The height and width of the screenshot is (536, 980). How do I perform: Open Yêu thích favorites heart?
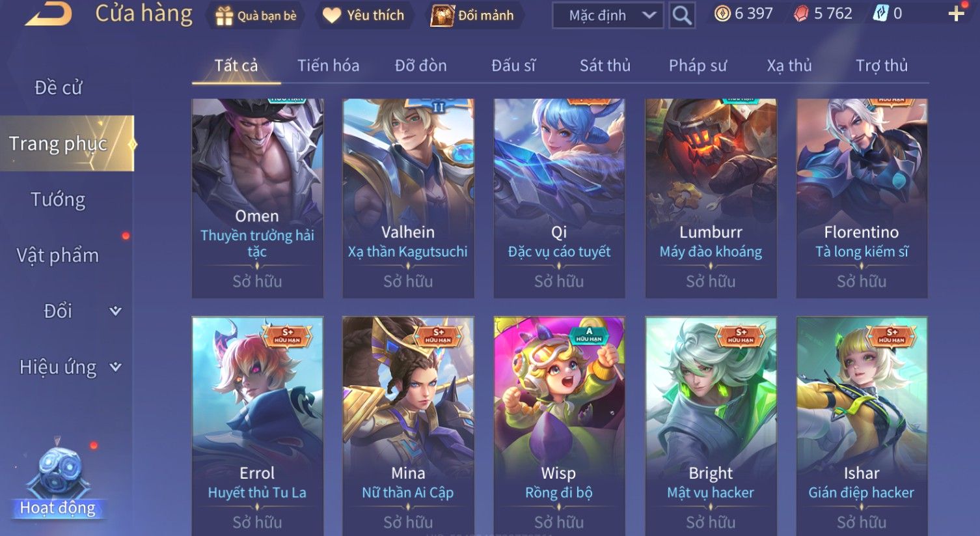(364, 15)
